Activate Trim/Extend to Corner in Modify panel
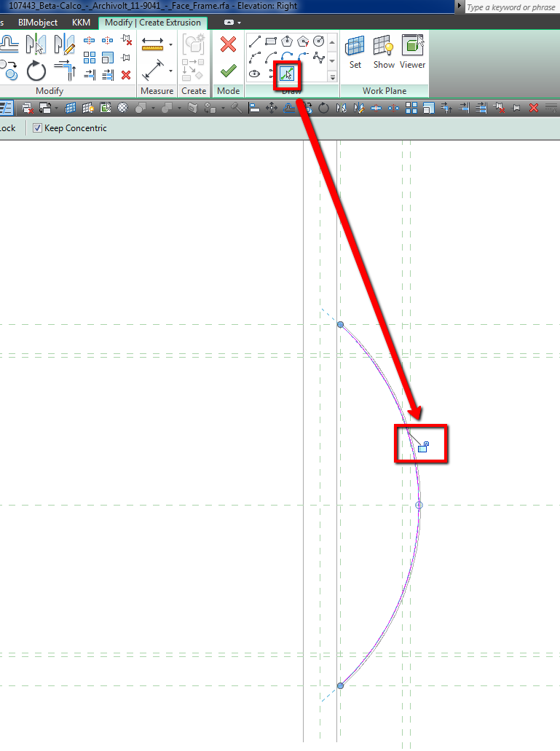 point(65,71)
